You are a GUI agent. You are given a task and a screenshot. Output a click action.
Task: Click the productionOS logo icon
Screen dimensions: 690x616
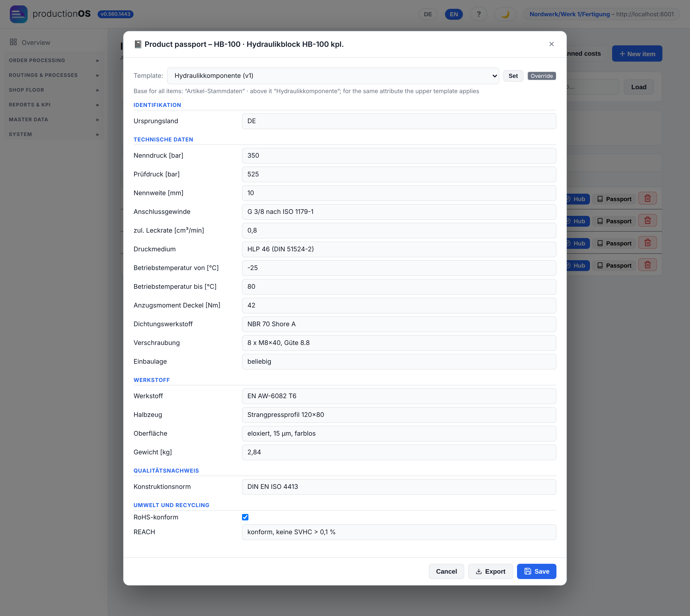click(19, 14)
